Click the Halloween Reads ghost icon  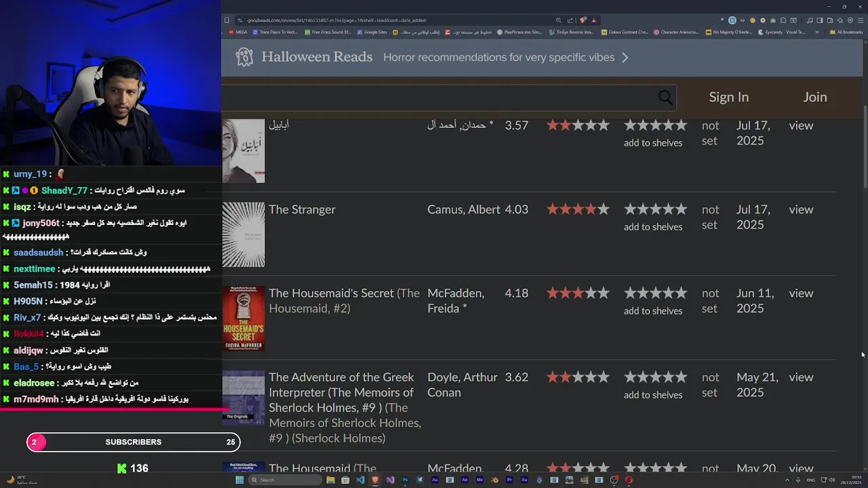(x=244, y=57)
